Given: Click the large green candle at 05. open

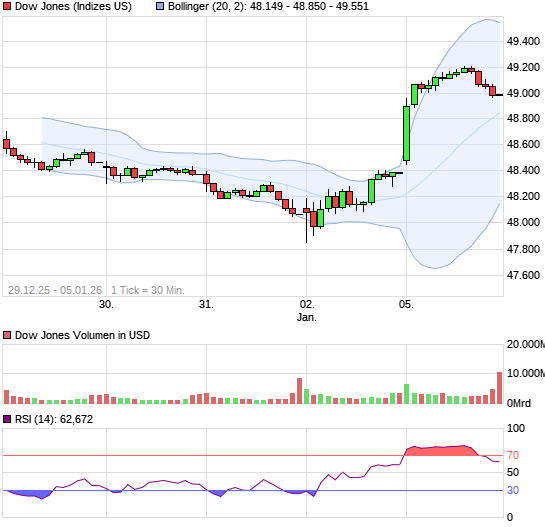Looking at the screenshot, I should click(406, 133).
